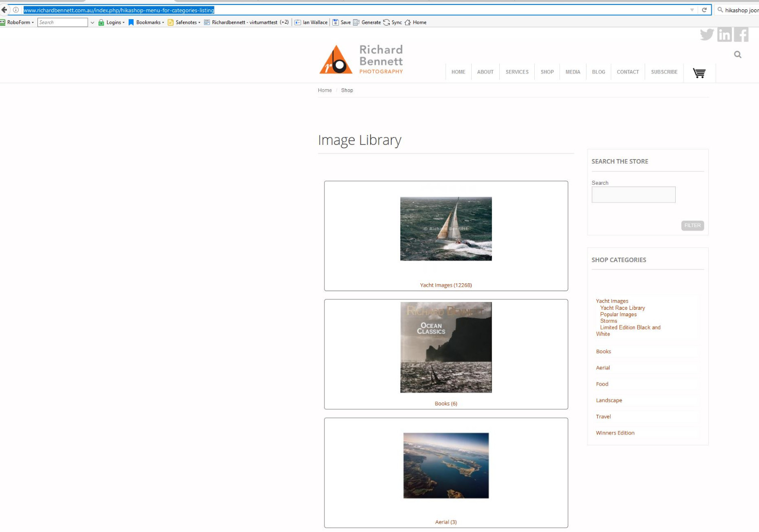
Task: Open the Landscape category link
Action: 609,400
